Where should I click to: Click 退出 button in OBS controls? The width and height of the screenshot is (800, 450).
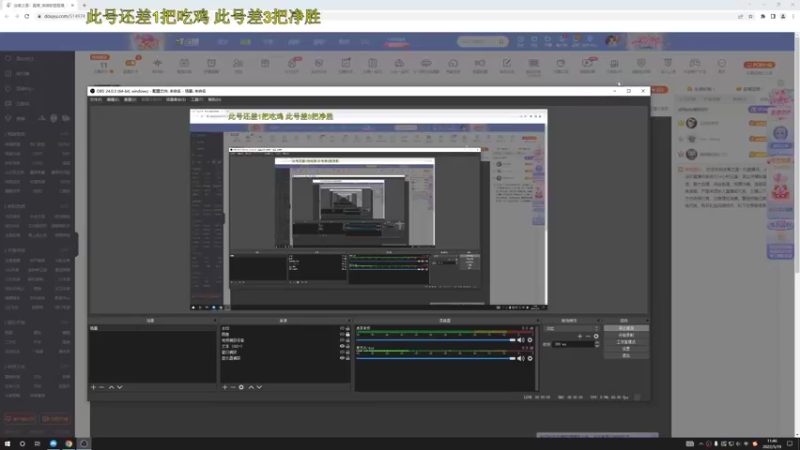pos(627,355)
